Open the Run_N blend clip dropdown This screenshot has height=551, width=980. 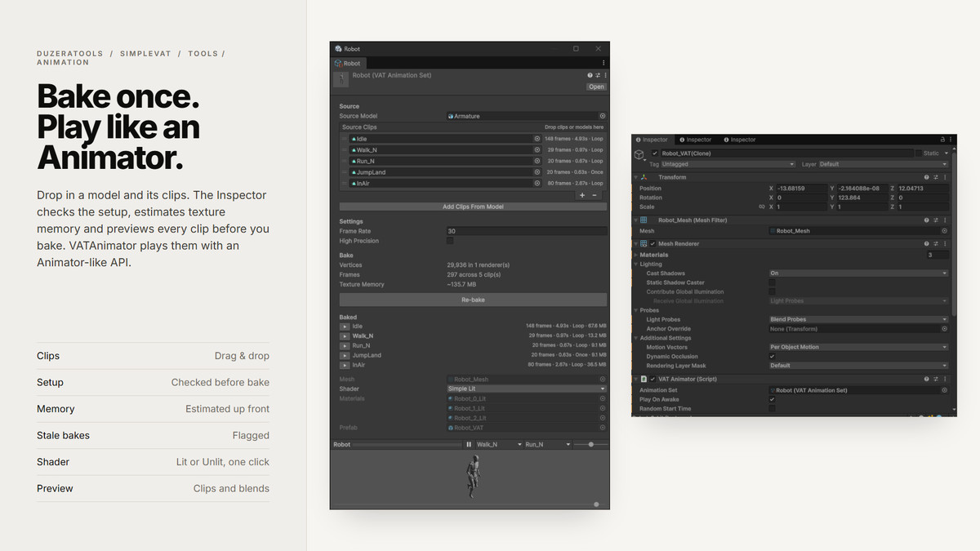click(x=548, y=444)
